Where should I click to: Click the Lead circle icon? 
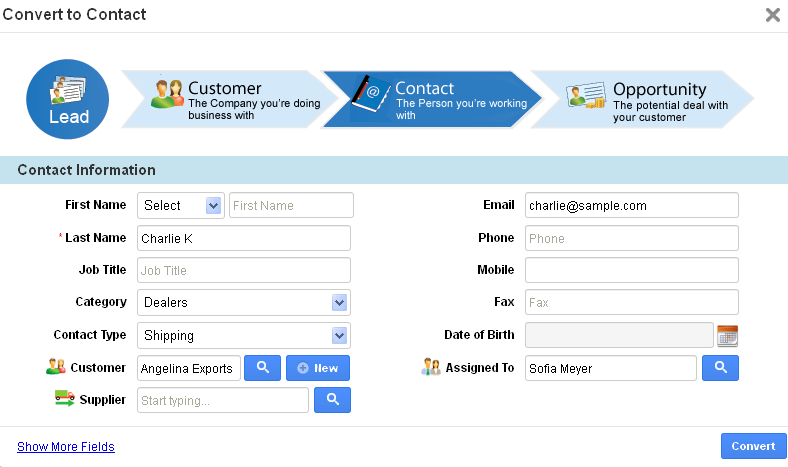coord(67,99)
